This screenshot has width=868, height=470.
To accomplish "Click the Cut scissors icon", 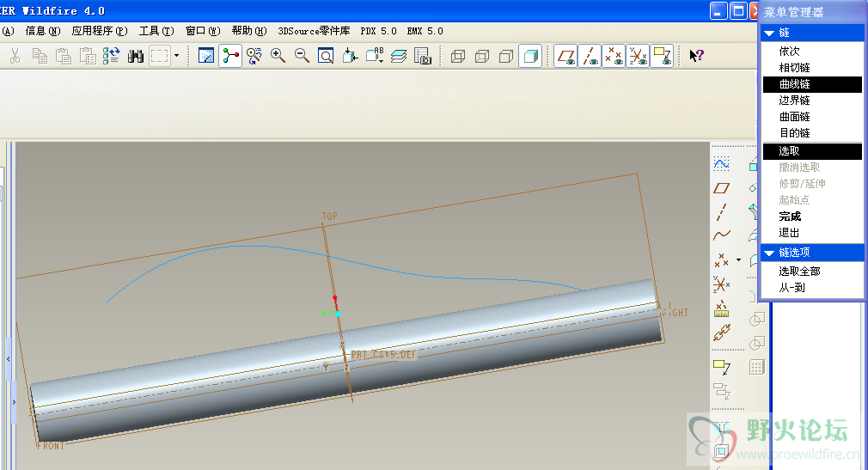I will click(15, 56).
